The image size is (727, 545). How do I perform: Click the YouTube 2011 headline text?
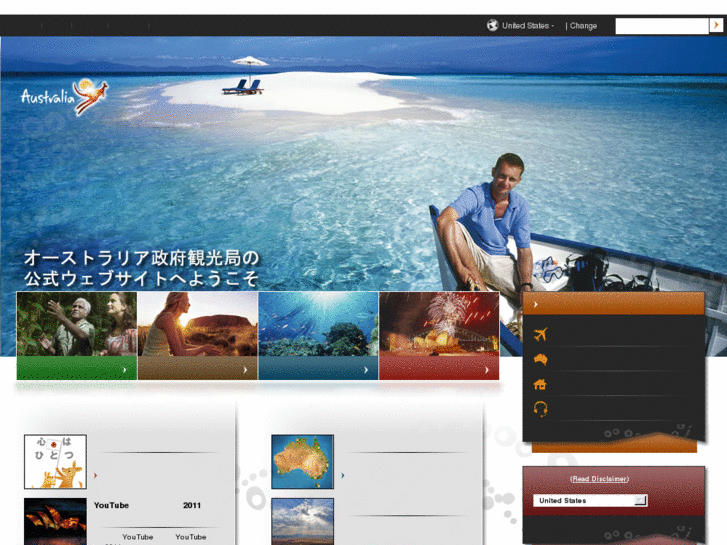[x=147, y=505]
